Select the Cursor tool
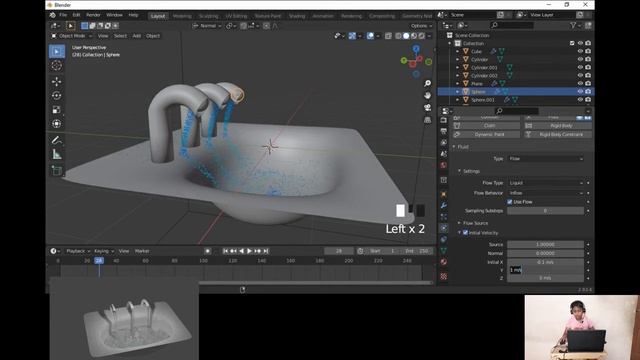 [57, 65]
